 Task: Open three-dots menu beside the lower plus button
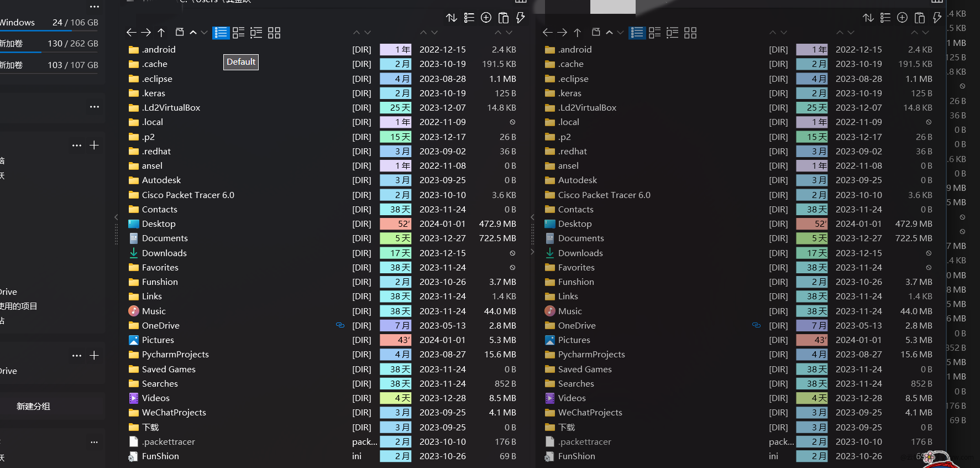[77, 356]
